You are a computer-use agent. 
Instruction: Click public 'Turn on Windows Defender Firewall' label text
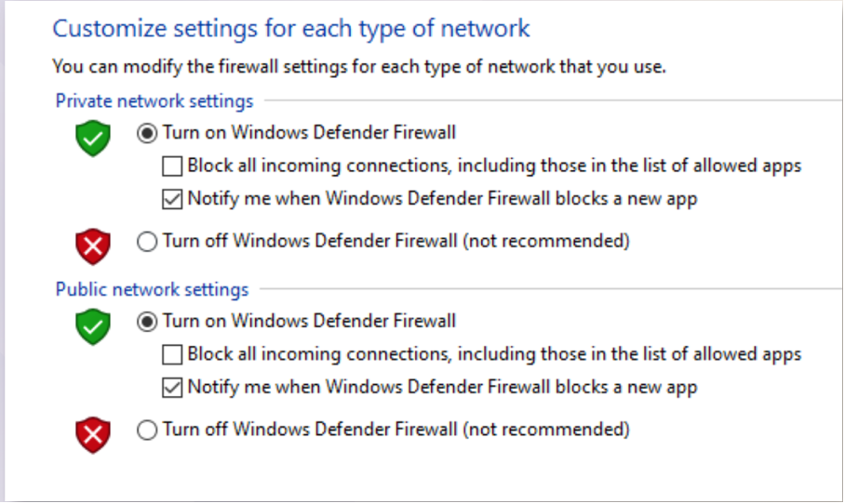(x=309, y=321)
